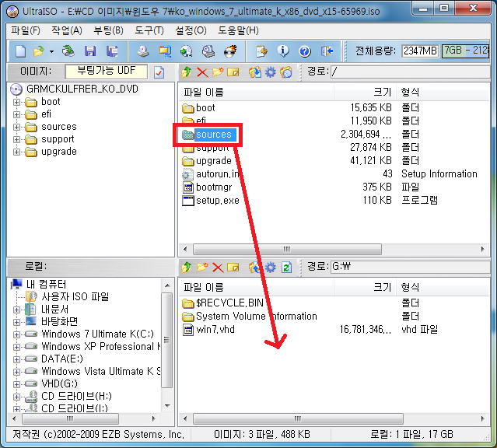Click the notepad with puzzle piece icon
Image resolution: width=497 pixels, height=448 pixels.
point(261,51)
